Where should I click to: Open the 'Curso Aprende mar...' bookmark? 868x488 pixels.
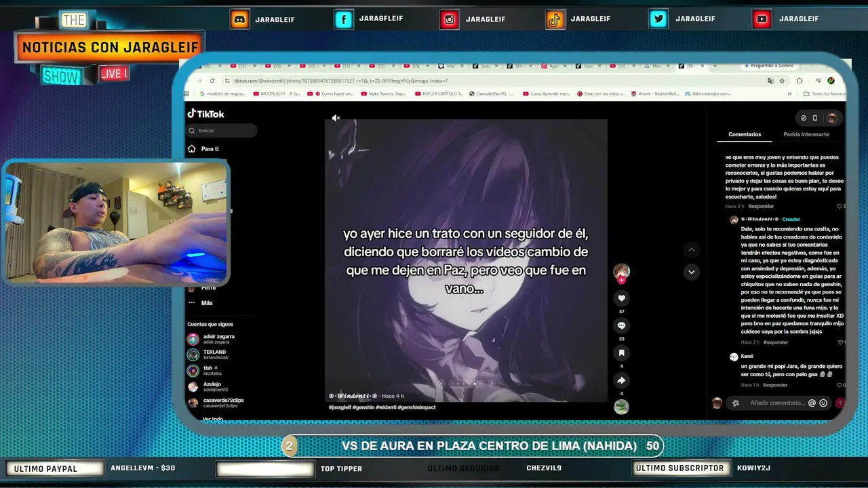click(x=547, y=94)
